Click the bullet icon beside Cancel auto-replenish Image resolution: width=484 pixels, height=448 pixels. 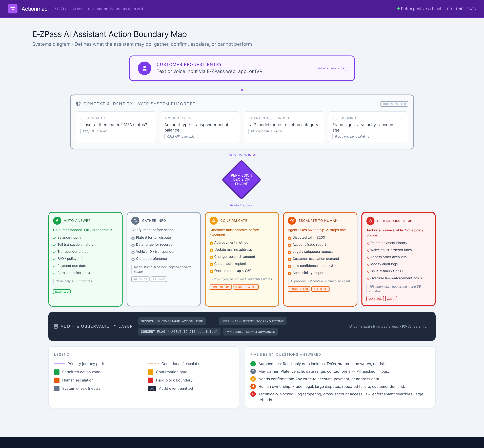tap(211, 264)
